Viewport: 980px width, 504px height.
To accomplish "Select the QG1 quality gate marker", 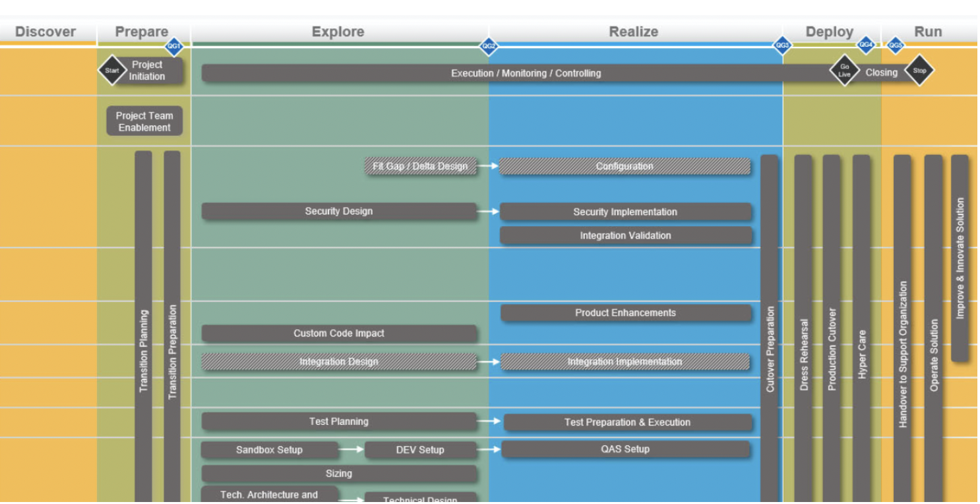I will (x=173, y=46).
